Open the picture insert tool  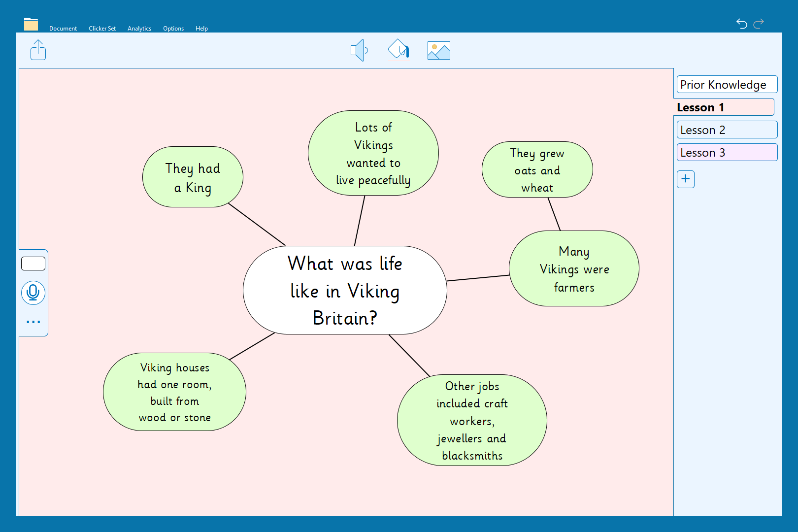coord(438,50)
